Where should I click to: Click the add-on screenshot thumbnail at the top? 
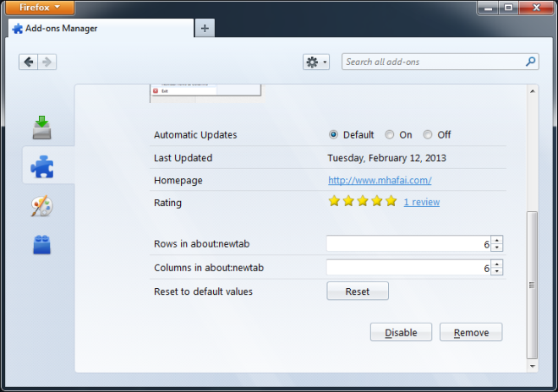coord(207,94)
